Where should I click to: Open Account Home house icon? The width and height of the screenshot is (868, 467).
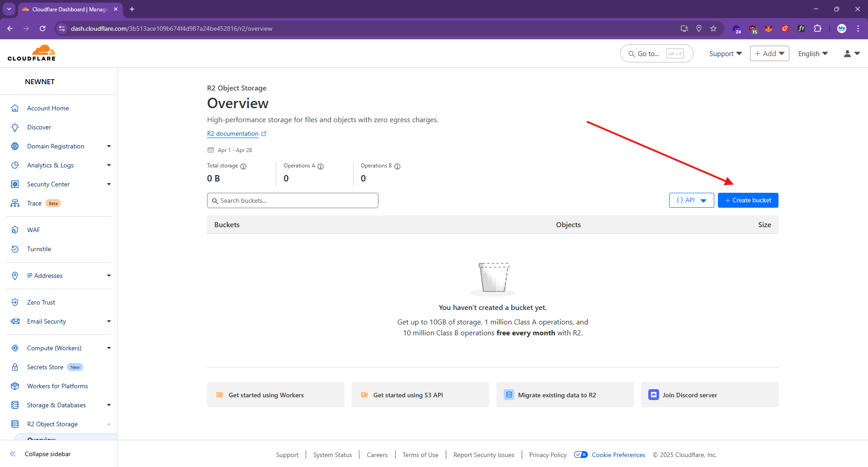click(15, 108)
